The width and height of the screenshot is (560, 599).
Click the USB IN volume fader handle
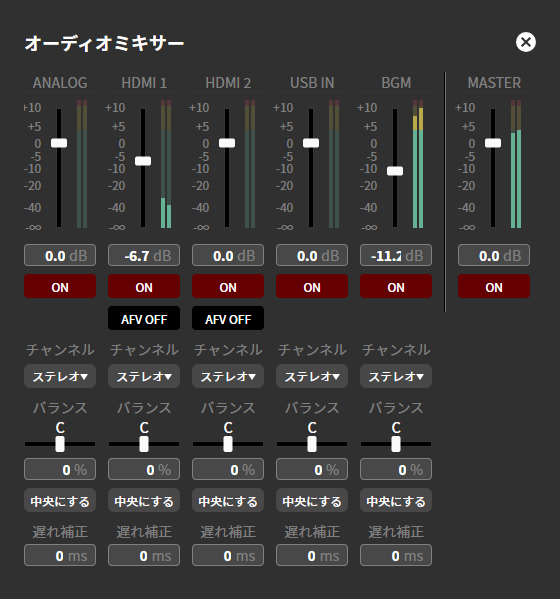(311, 143)
